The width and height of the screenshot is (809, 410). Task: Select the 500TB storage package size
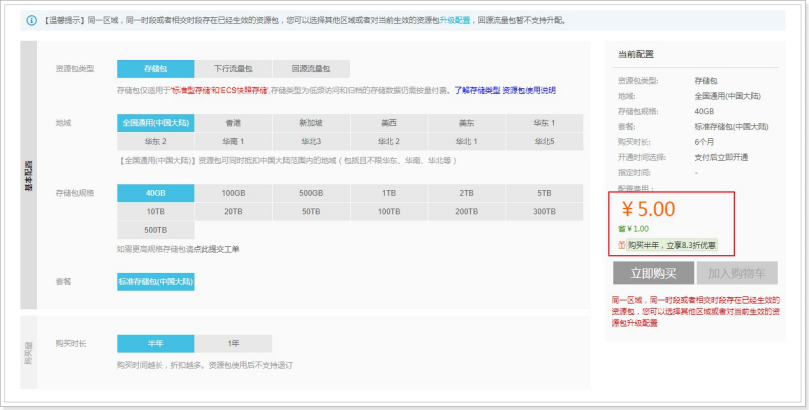point(156,230)
